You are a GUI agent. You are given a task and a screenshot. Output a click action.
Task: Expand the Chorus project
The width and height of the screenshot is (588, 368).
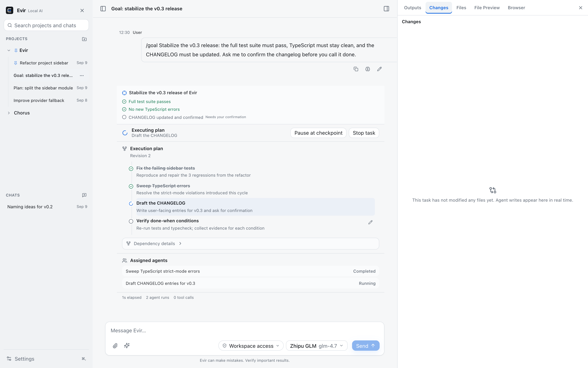point(9,113)
